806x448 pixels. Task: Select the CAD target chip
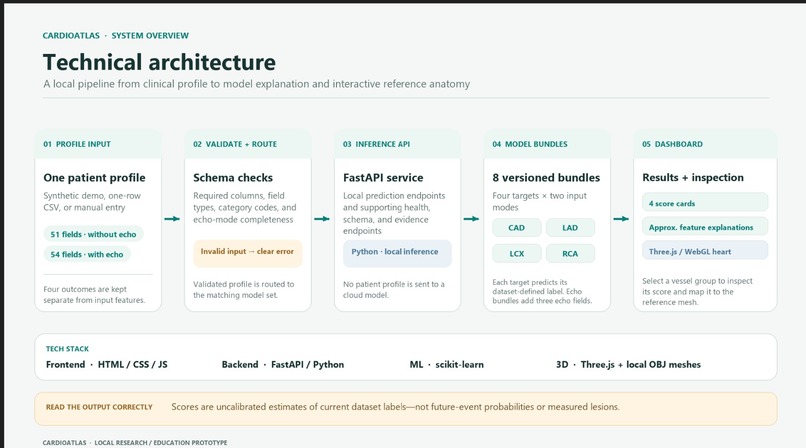(517, 228)
